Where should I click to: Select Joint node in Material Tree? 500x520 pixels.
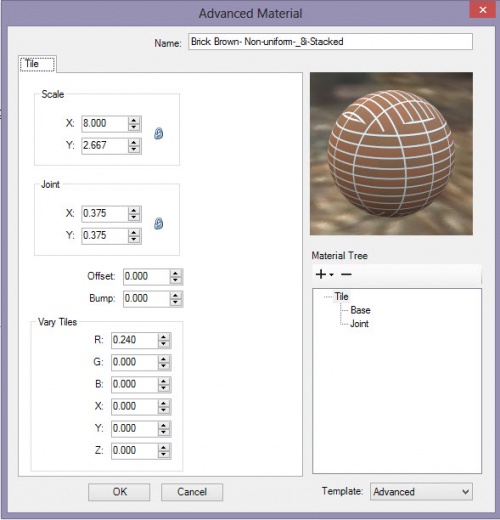click(359, 324)
